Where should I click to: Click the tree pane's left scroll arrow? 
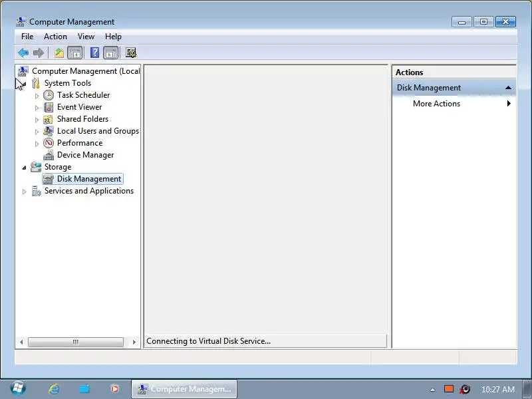pyautogui.click(x=21, y=342)
